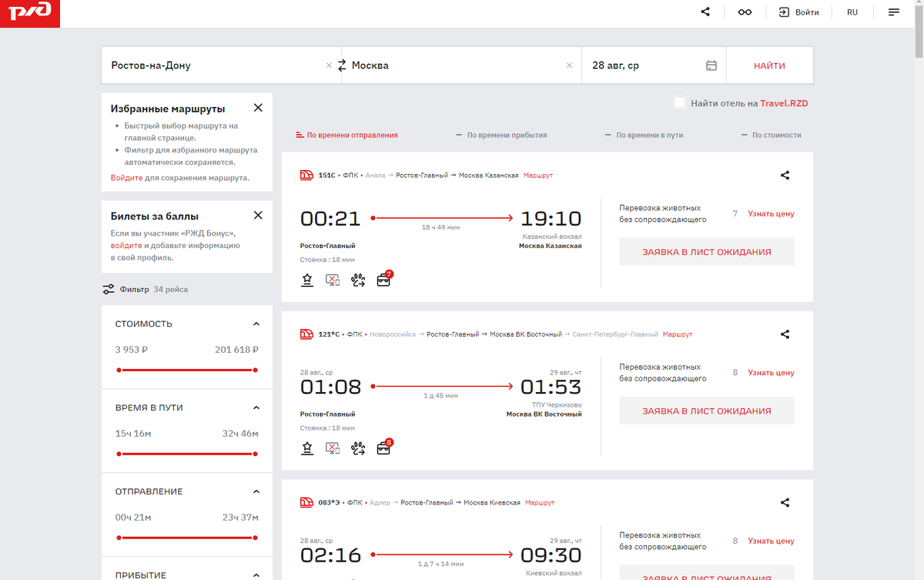This screenshot has width=924, height=580.
Task: Click rating star icon on train 151С
Action: pyautogui.click(x=307, y=280)
